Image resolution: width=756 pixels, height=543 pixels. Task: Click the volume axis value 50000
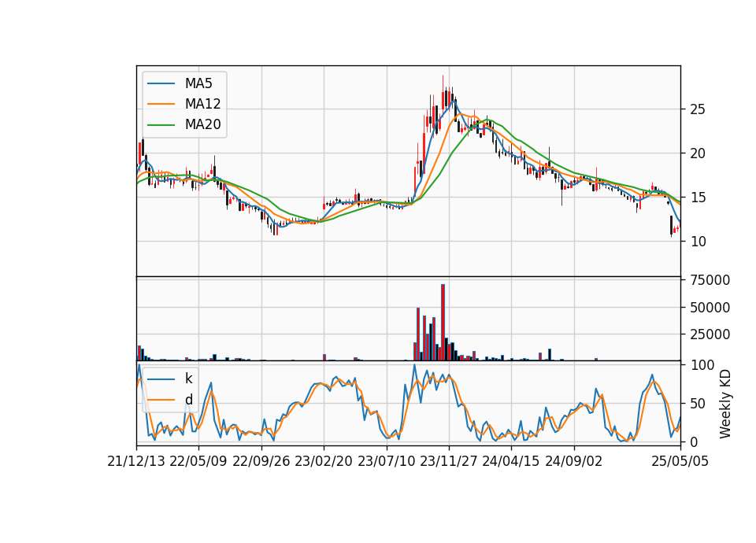click(x=710, y=308)
